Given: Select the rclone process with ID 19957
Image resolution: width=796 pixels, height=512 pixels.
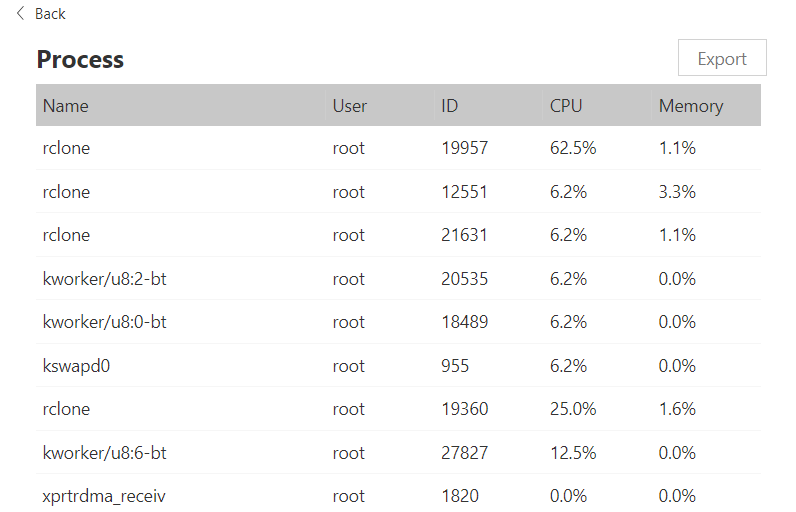Looking at the screenshot, I should coord(66,148).
